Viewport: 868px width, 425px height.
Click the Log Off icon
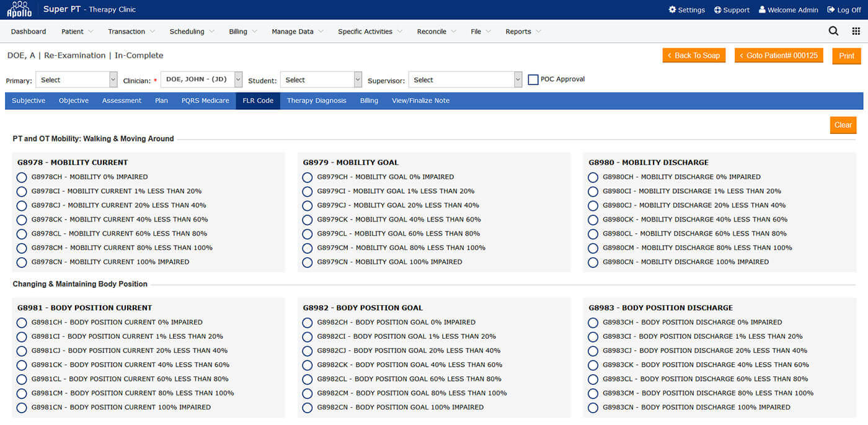pyautogui.click(x=831, y=10)
